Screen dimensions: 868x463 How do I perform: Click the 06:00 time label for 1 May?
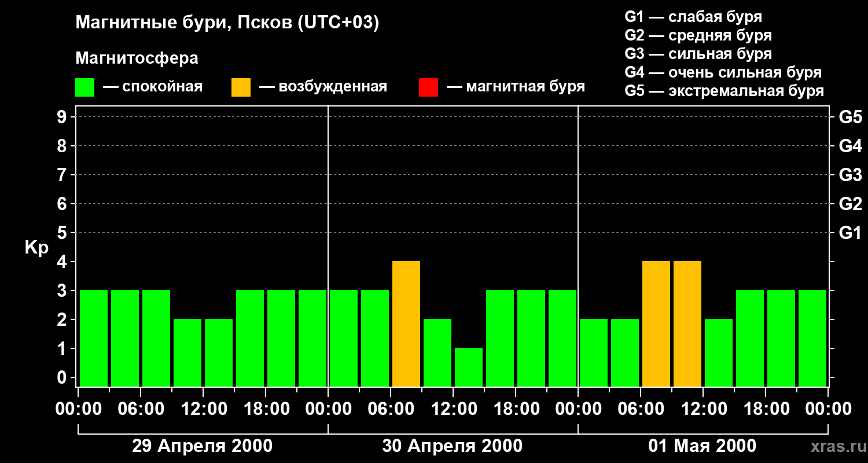click(641, 409)
